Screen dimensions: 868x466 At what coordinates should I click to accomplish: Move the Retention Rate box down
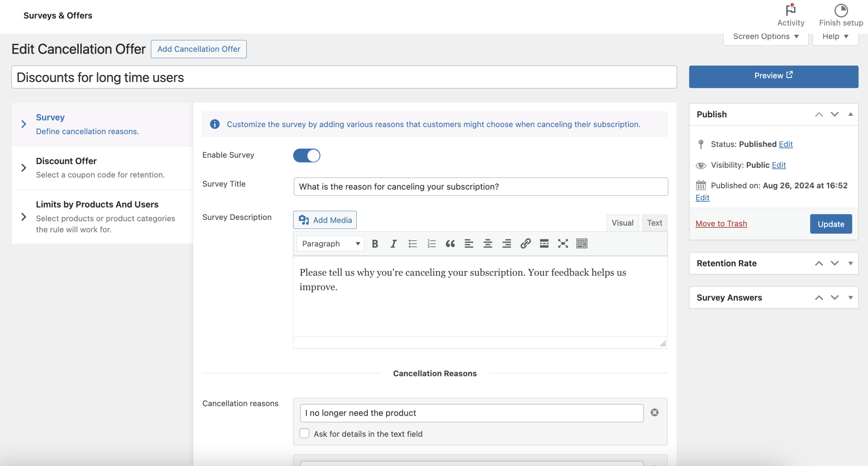coord(835,263)
